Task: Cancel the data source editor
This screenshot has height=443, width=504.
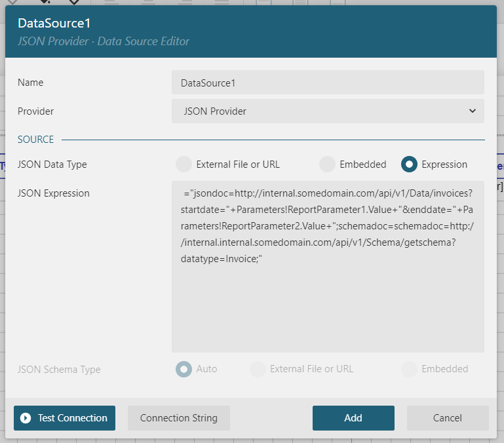Action: [448, 418]
